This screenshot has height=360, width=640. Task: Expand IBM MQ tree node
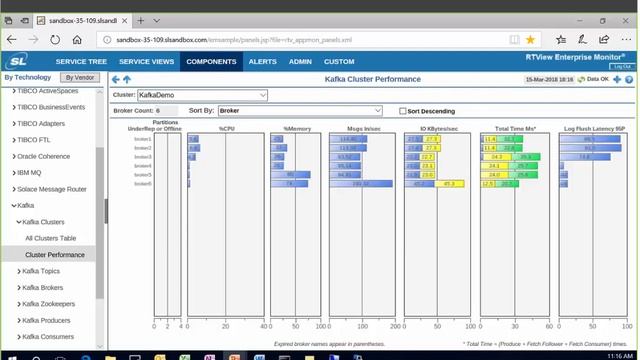(x=14, y=173)
